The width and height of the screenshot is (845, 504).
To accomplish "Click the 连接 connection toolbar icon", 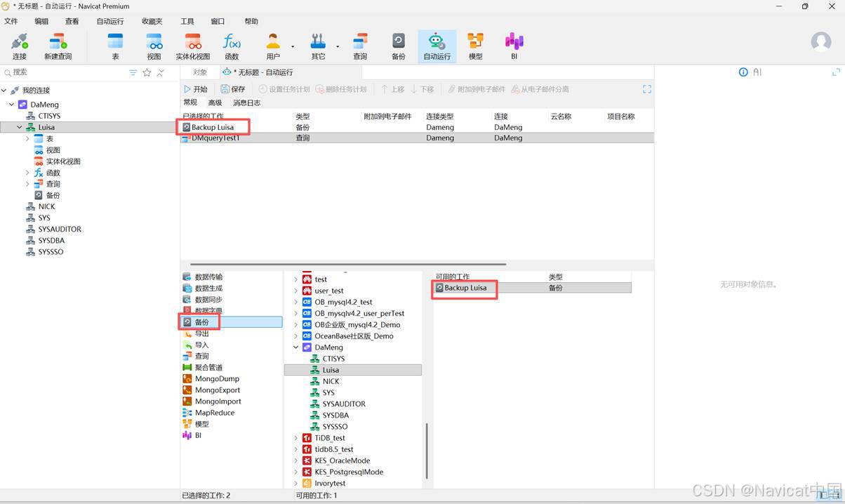I will (19, 46).
